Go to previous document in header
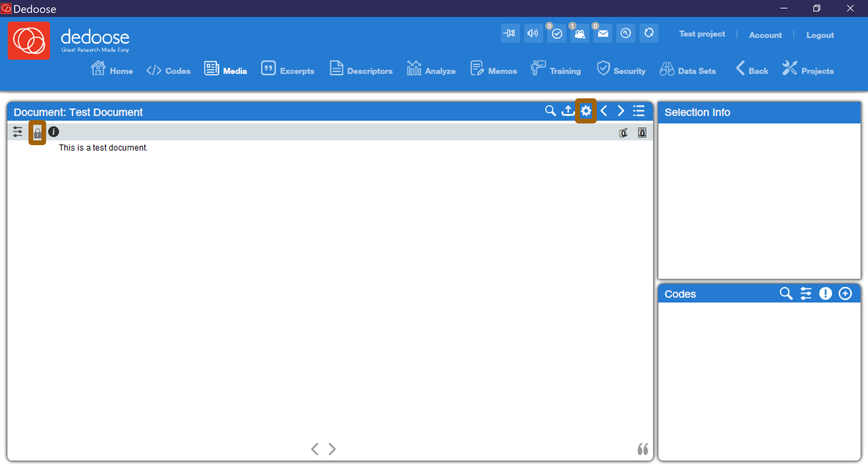The image size is (868, 468). click(604, 111)
